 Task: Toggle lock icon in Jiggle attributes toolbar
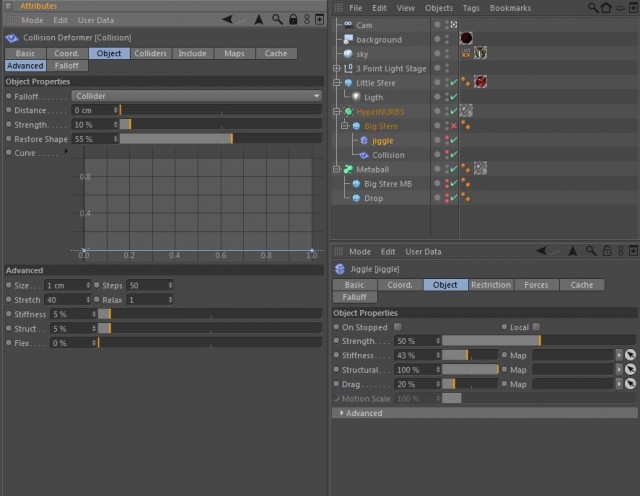(607, 251)
